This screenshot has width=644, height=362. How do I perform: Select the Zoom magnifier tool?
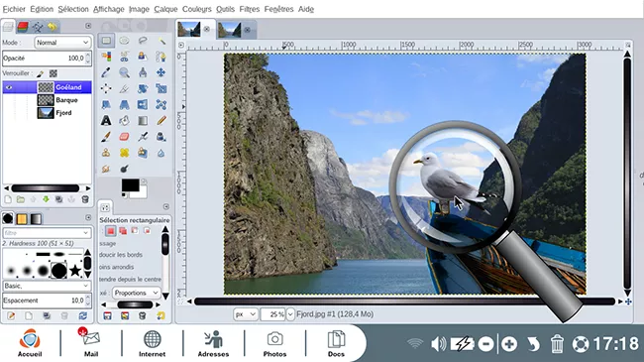[x=124, y=72]
